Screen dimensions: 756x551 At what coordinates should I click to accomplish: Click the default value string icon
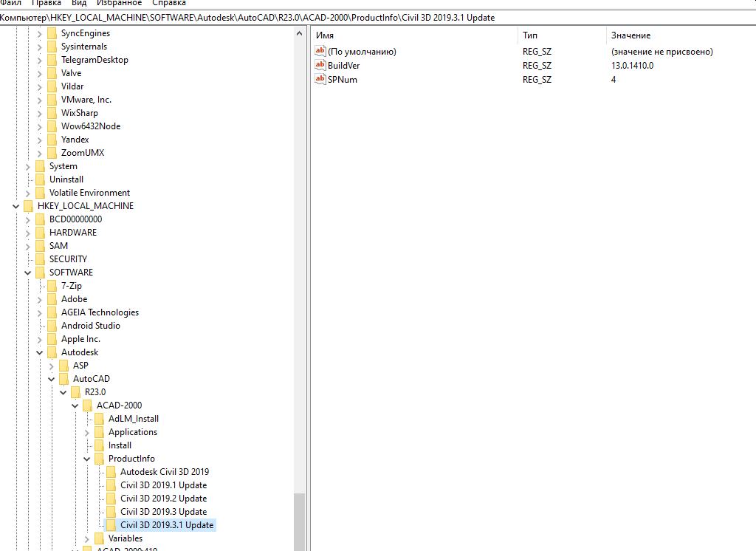click(x=320, y=51)
